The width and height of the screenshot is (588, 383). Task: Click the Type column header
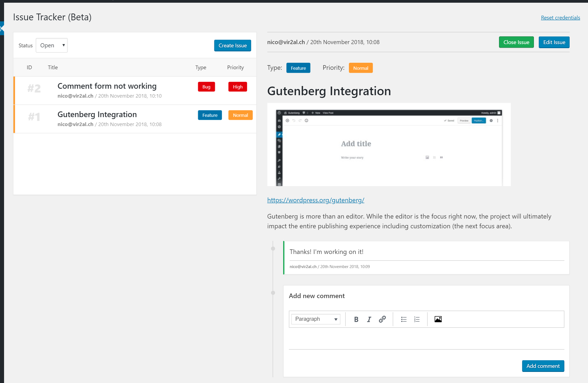pyautogui.click(x=201, y=67)
